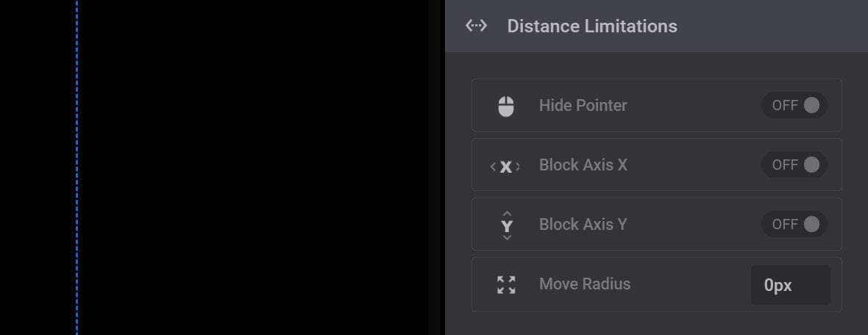Click the Y axis arrows icon
868x335 pixels.
point(507,226)
